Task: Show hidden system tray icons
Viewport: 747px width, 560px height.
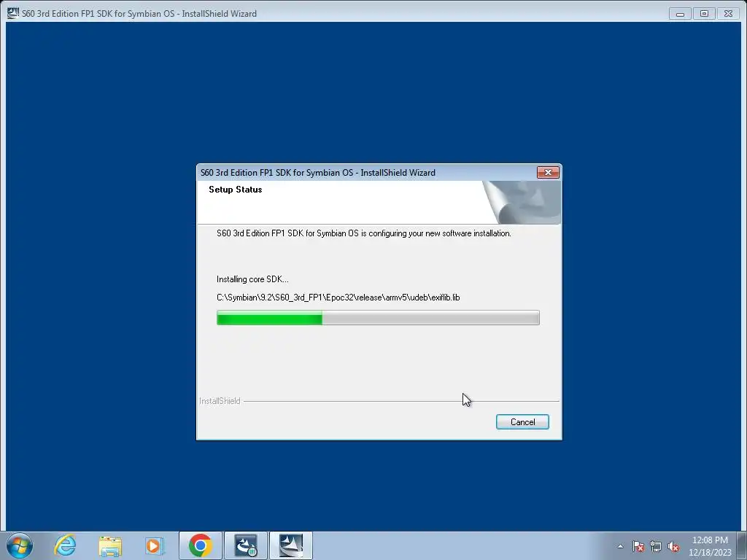Action: click(620, 546)
